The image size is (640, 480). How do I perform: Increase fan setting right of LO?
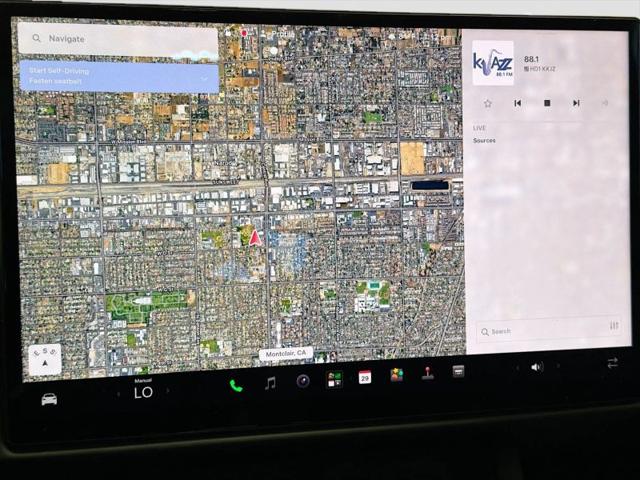coord(167,391)
